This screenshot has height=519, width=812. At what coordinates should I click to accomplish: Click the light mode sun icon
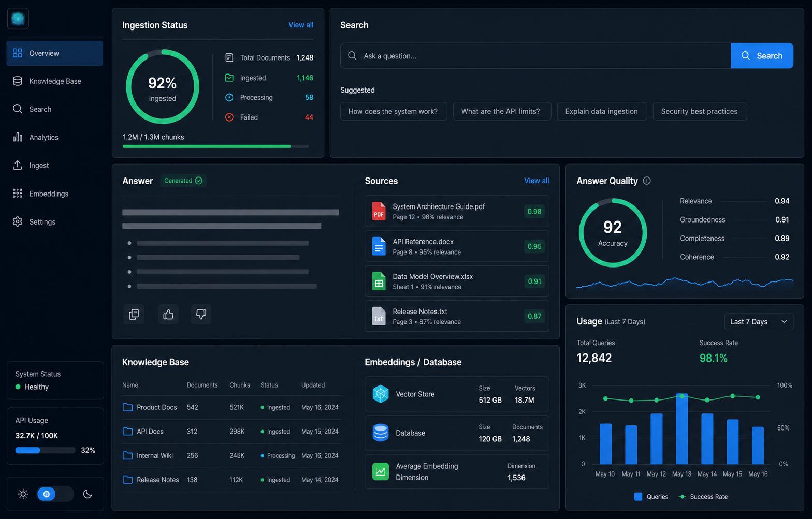23,494
